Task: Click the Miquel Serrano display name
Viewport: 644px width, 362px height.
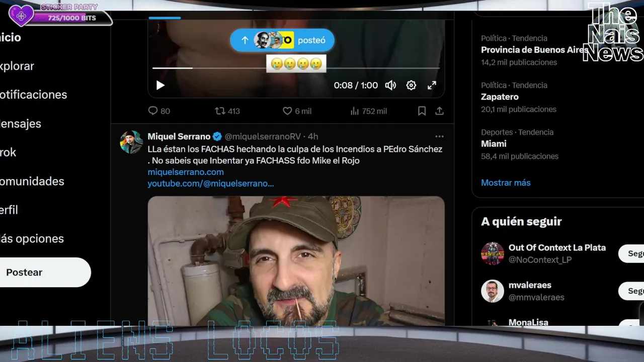Action: [x=179, y=136]
